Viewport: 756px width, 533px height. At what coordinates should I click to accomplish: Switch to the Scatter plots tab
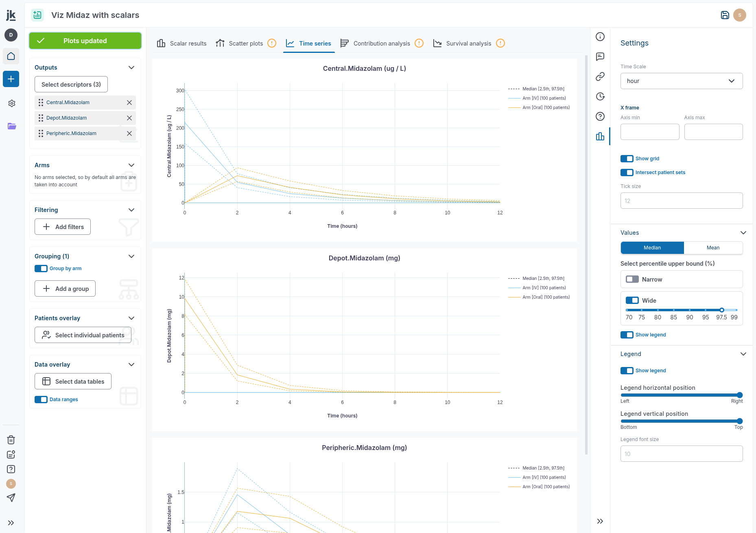(245, 43)
